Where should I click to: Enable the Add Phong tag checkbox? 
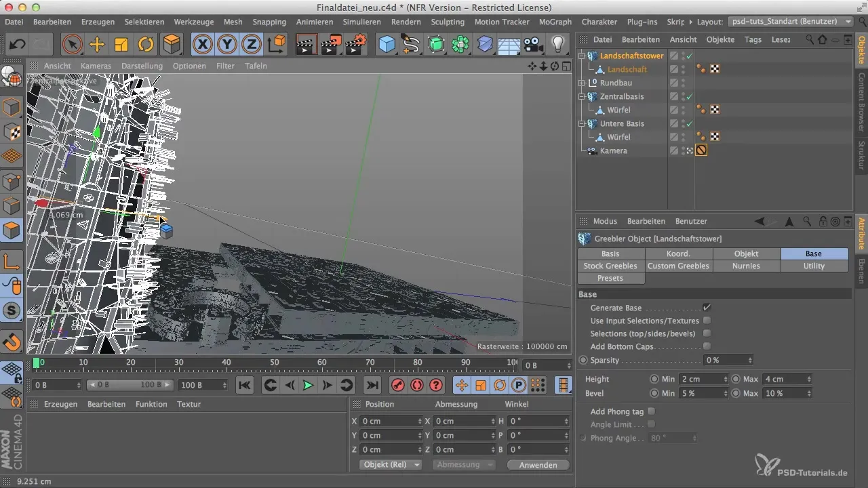652,411
